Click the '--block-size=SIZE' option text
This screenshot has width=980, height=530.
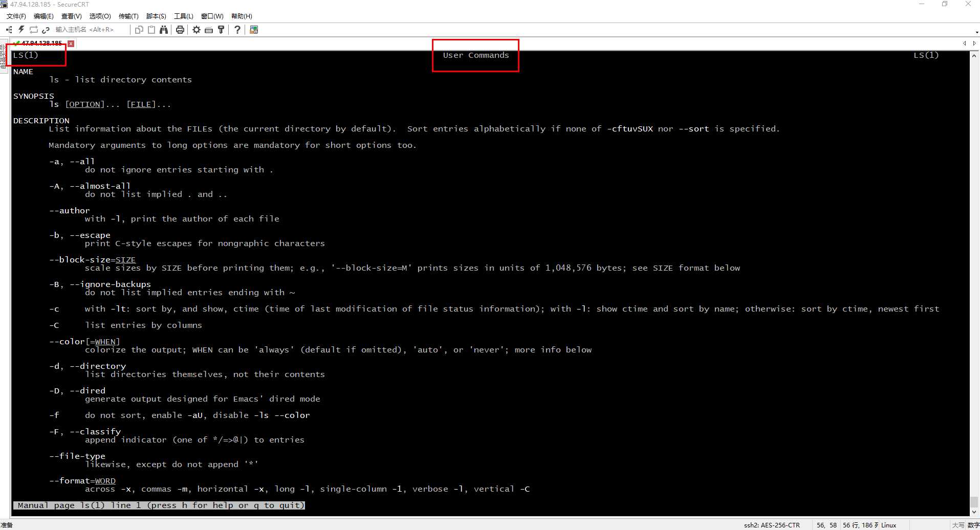pyautogui.click(x=92, y=260)
